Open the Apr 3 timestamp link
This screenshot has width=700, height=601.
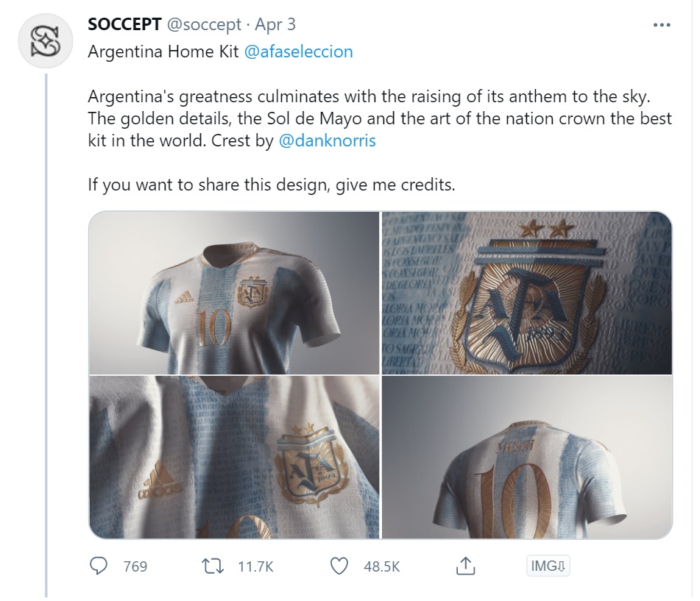[275, 24]
